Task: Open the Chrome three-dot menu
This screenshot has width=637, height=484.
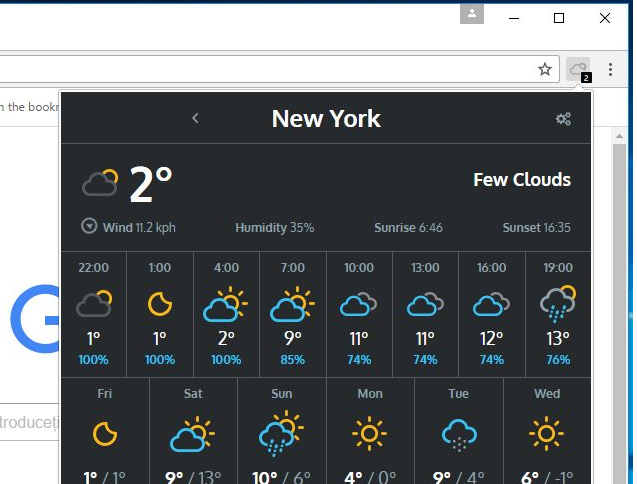Action: [610, 69]
